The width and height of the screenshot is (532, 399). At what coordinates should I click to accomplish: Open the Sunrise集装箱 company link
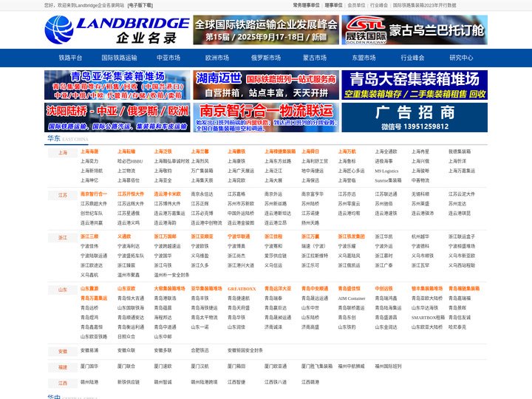coord(388,180)
